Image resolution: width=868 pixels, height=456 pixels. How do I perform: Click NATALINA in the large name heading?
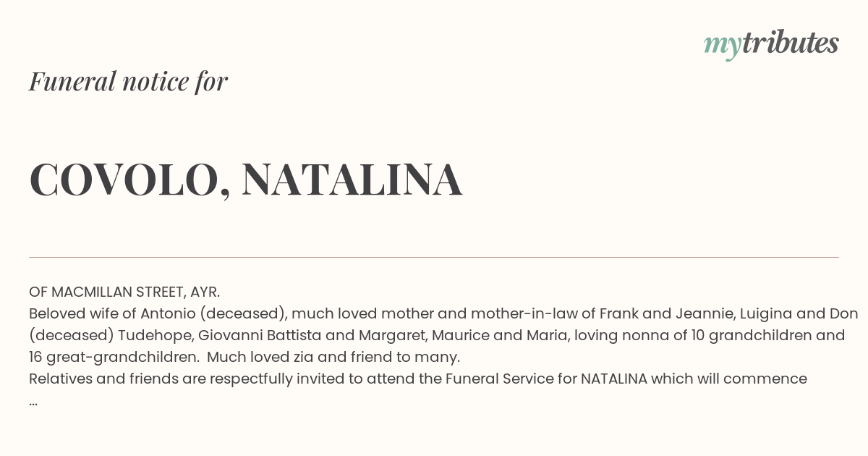(x=352, y=180)
